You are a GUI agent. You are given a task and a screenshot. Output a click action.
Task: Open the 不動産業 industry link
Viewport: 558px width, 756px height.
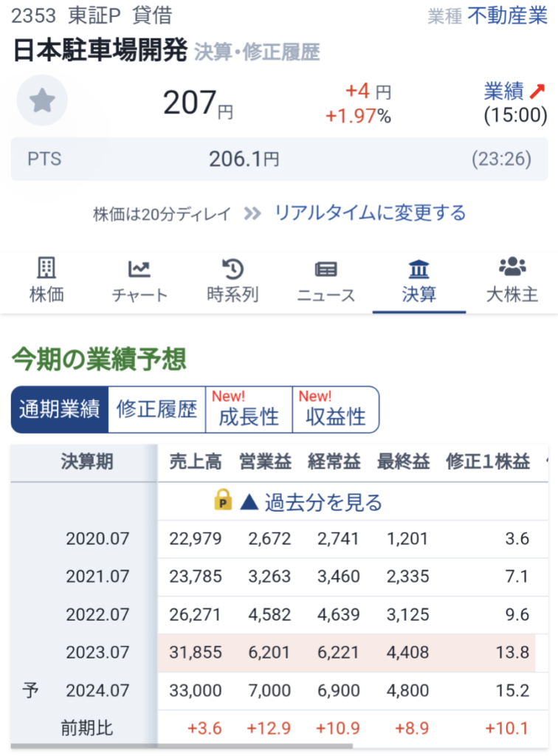point(508,16)
